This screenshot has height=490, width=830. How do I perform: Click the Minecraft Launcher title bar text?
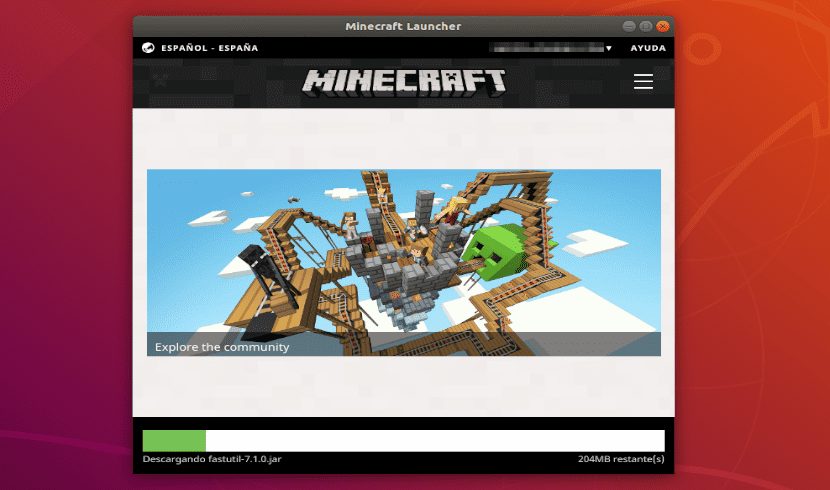[403, 26]
